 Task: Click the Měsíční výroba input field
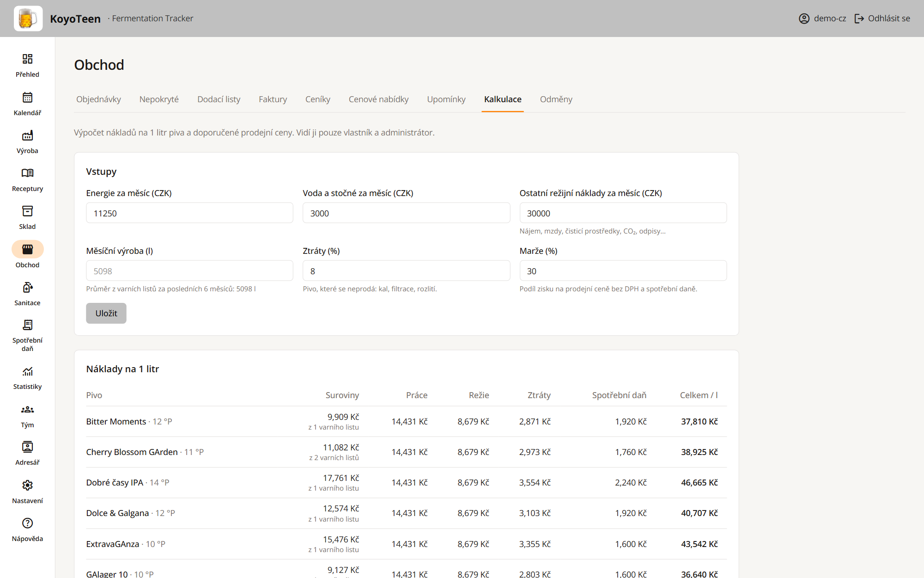click(189, 271)
